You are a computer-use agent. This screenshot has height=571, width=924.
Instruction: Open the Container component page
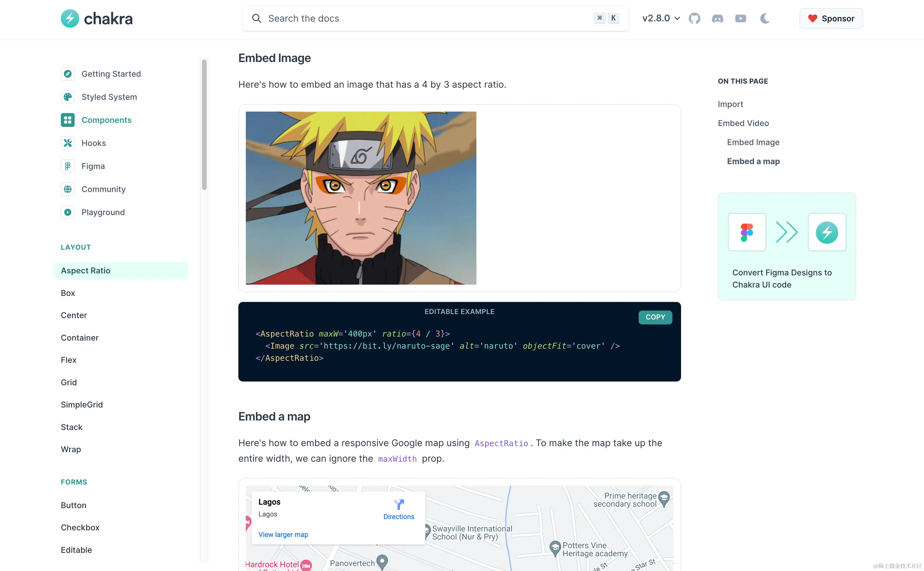(80, 337)
